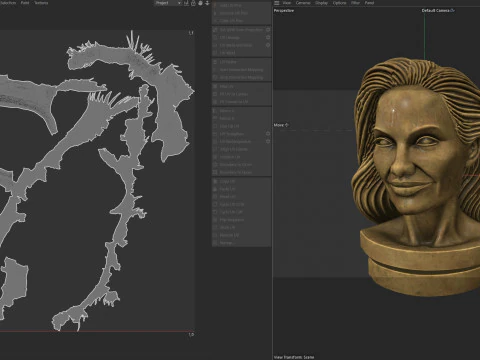Click the Flip Sequence icon
This screenshot has height=360, width=480.
click(x=215, y=220)
